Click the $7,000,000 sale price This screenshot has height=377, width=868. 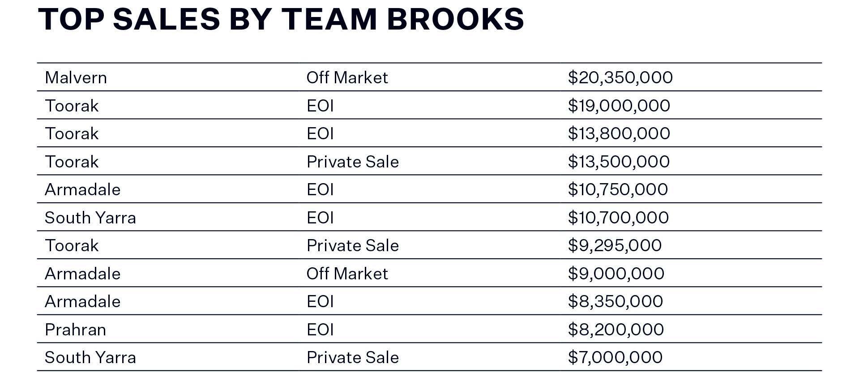tap(615, 357)
